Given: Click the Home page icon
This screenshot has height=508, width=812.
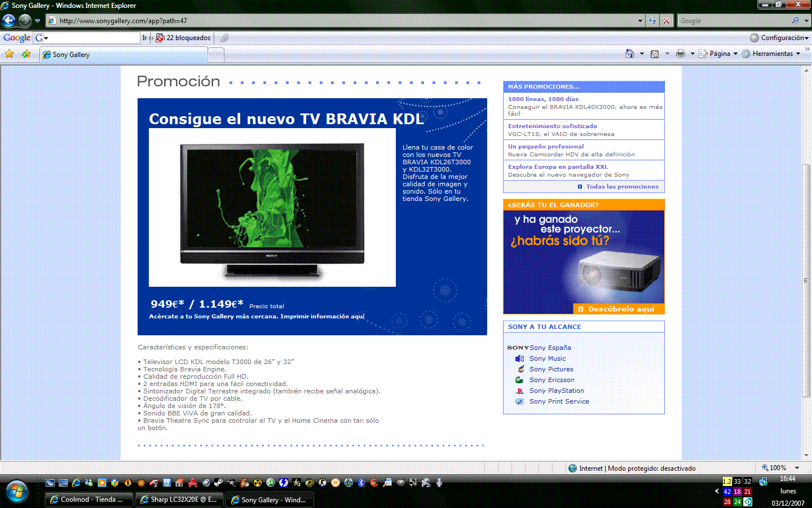Looking at the screenshot, I should pos(630,54).
